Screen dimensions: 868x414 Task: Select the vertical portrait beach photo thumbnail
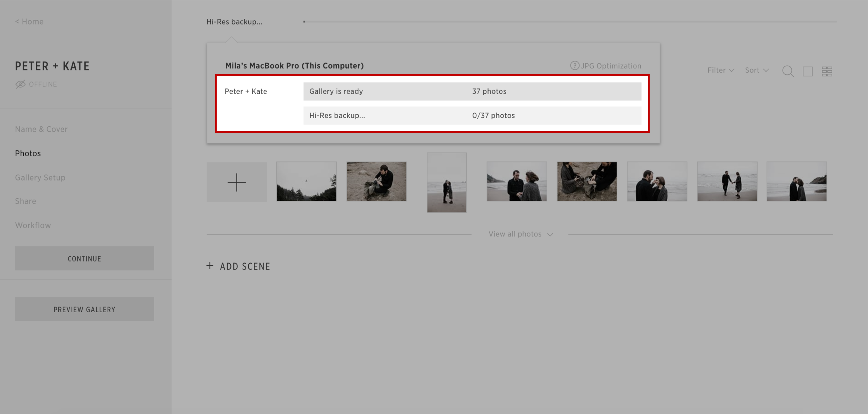click(x=446, y=182)
